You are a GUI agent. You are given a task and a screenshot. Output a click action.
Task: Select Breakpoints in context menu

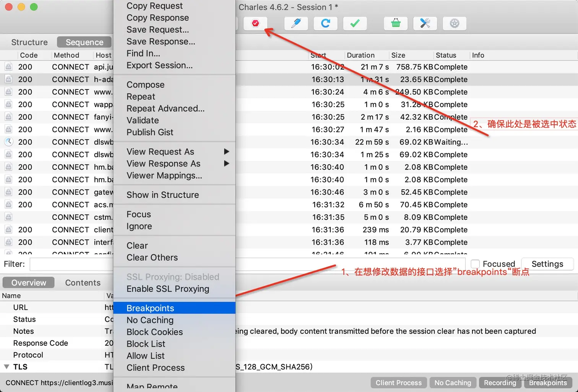pos(174,308)
